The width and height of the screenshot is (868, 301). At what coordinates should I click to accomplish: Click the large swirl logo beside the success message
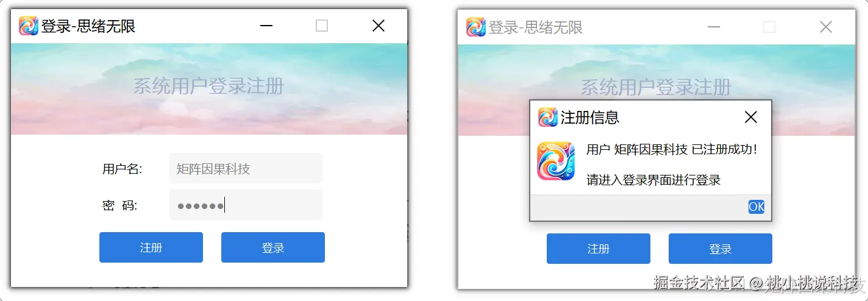point(556,161)
